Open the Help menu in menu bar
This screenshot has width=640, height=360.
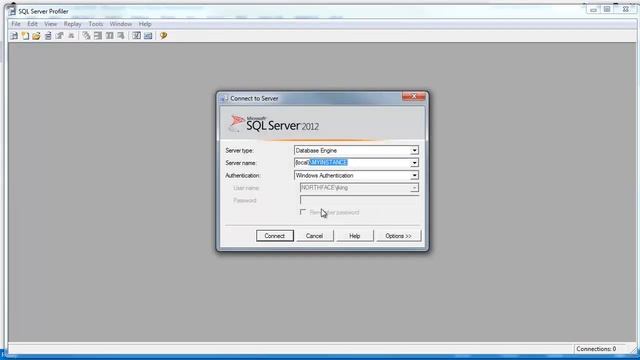click(145, 24)
